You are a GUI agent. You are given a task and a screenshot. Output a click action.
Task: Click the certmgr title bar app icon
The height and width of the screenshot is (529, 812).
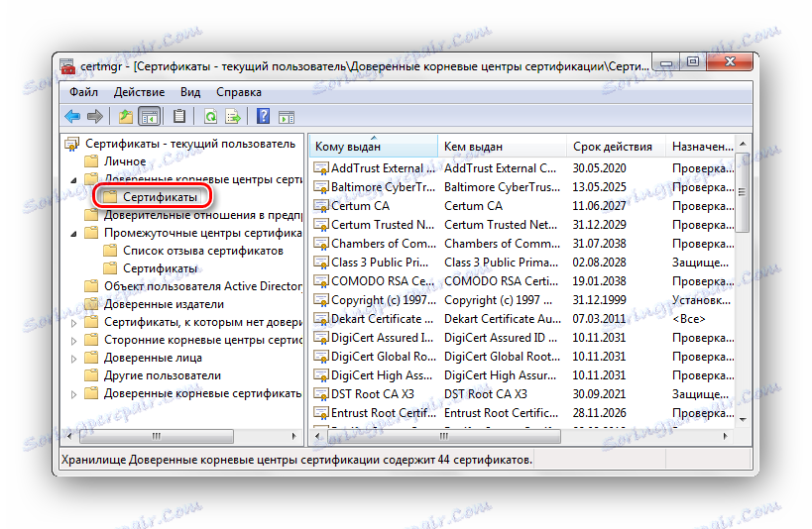coord(67,66)
